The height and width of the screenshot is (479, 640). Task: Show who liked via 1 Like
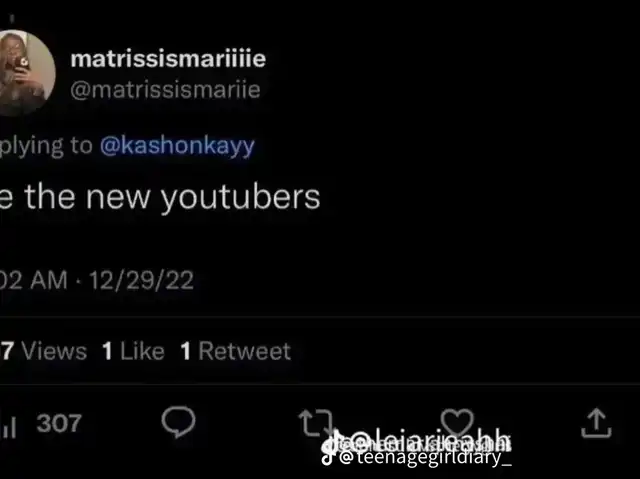tap(133, 351)
